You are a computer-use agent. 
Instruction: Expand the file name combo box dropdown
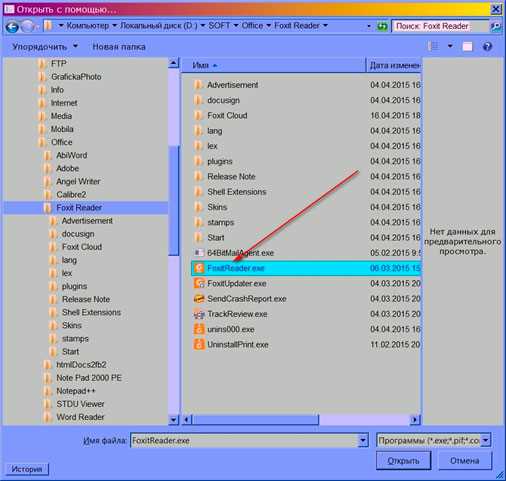(x=363, y=441)
